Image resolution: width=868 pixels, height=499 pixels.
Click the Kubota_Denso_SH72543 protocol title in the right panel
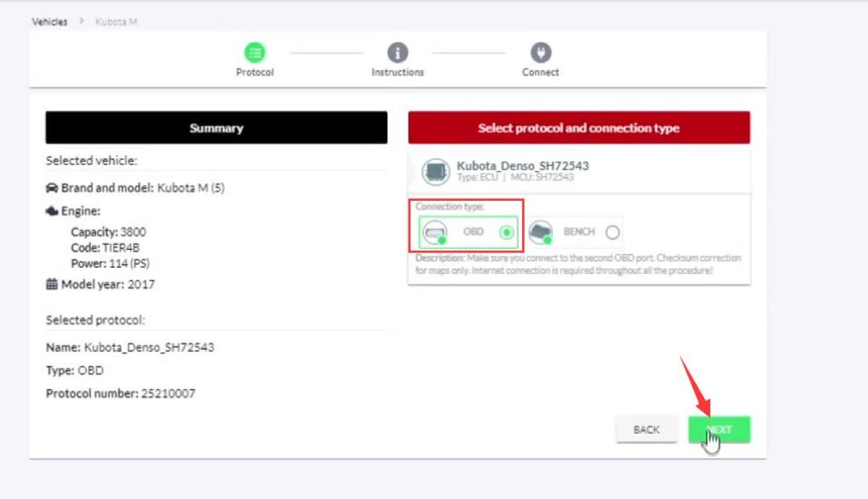coord(522,166)
